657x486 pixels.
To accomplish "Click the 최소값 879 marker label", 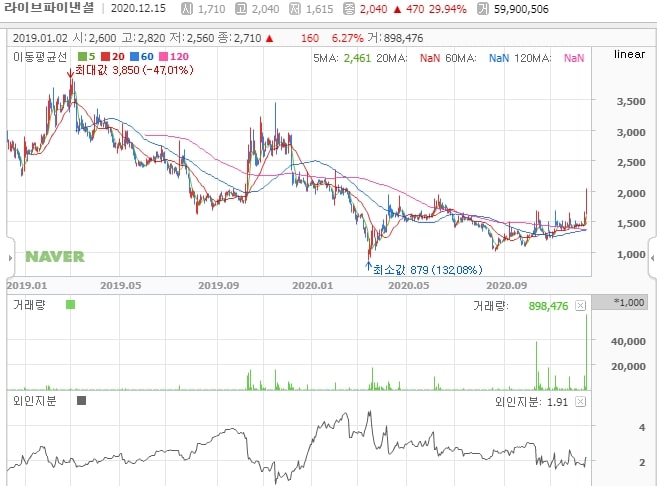I will [427, 269].
